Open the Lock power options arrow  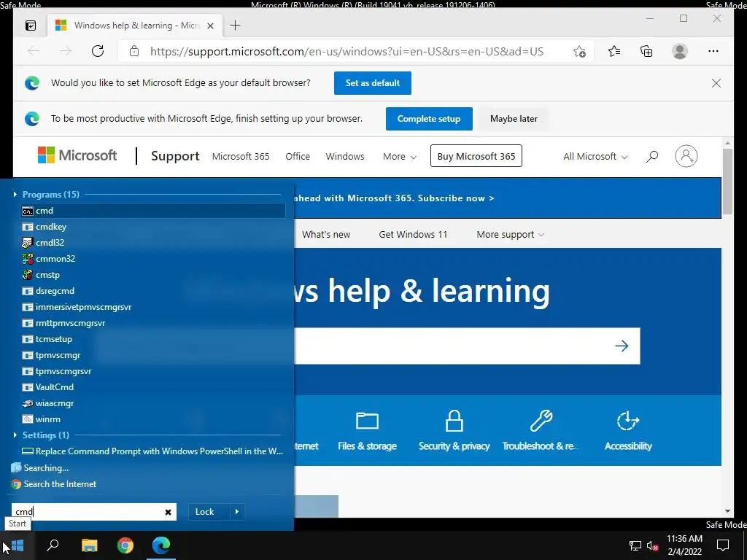(237, 512)
